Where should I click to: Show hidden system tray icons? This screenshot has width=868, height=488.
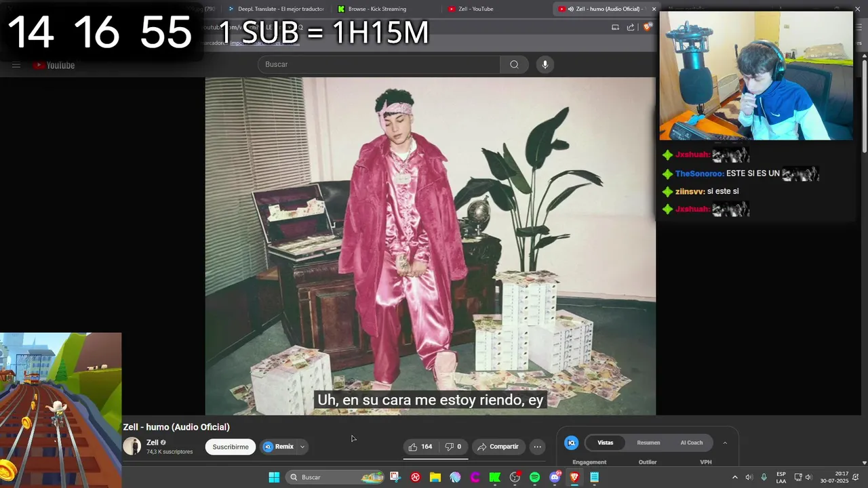tap(734, 477)
